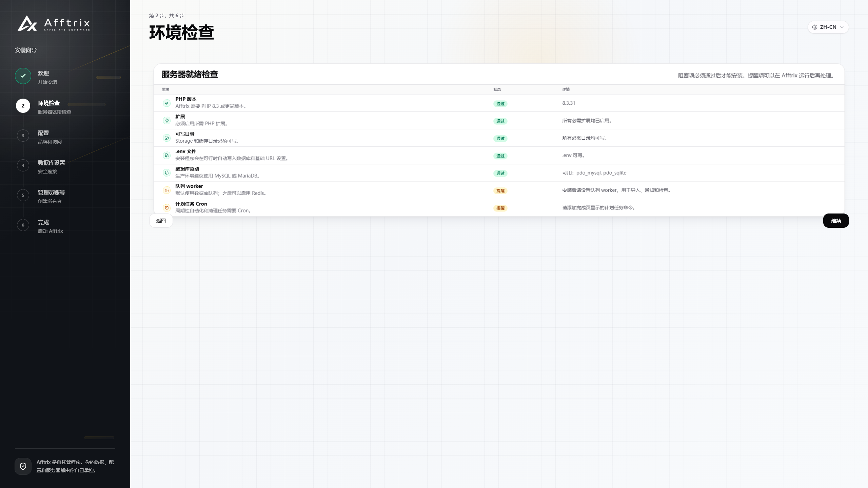Click the 继续 button
Image resolution: width=868 pixels, height=488 pixels.
tap(836, 221)
